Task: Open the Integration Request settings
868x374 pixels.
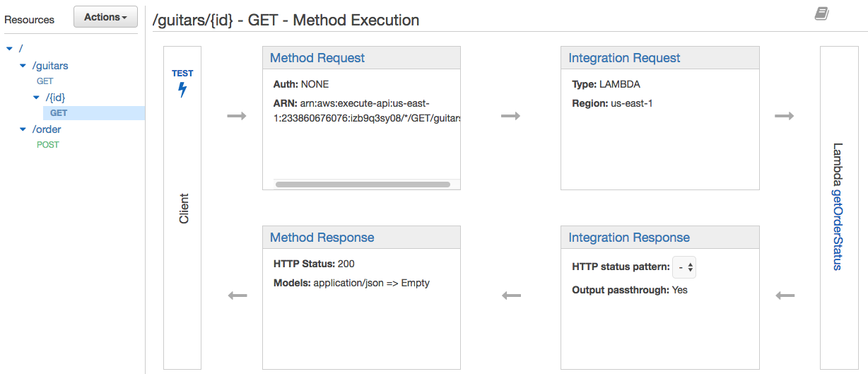Action: pyautogui.click(x=624, y=58)
